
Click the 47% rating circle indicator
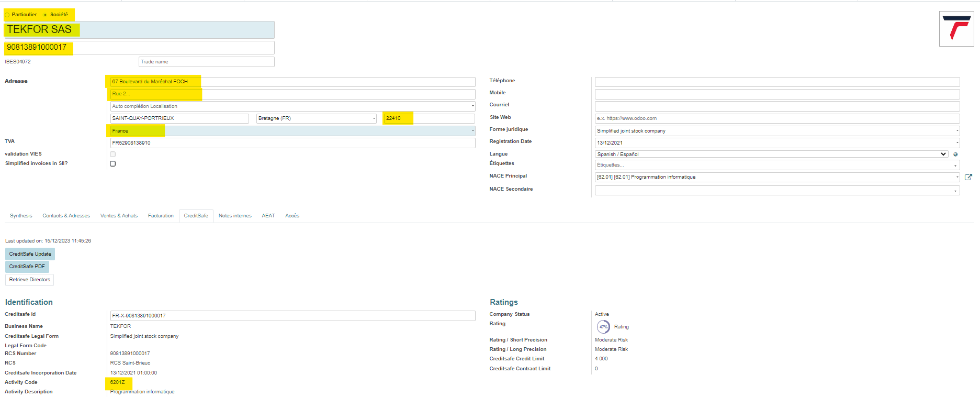(x=603, y=327)
